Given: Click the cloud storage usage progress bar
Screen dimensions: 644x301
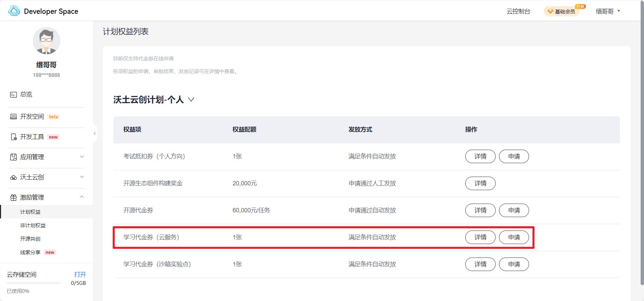Looking at the screenshot, I should coord(34,283).
